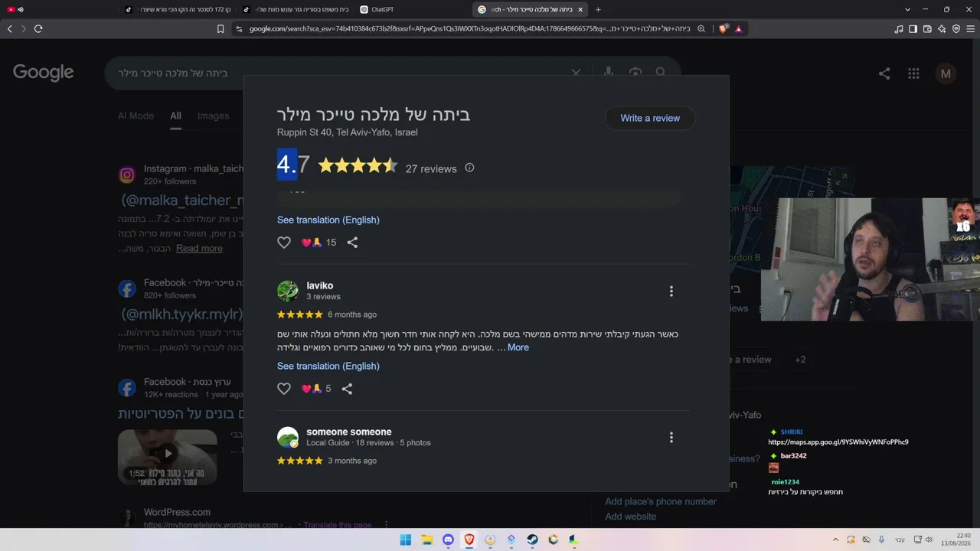This screenshot has height=551, width=980.
Task: Open the rating info icon beside 27 reviews
Action: tap(469, 168)
